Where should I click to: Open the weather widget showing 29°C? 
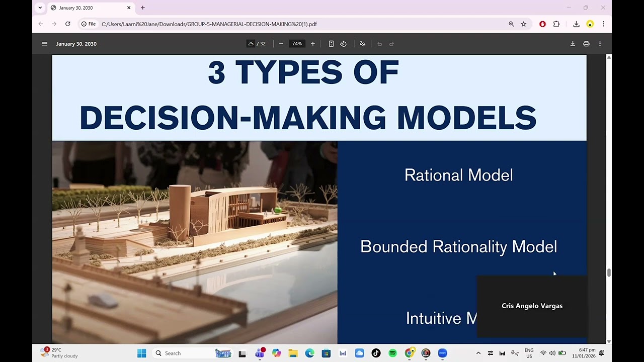pyautogui.click(x=59, y=353)
